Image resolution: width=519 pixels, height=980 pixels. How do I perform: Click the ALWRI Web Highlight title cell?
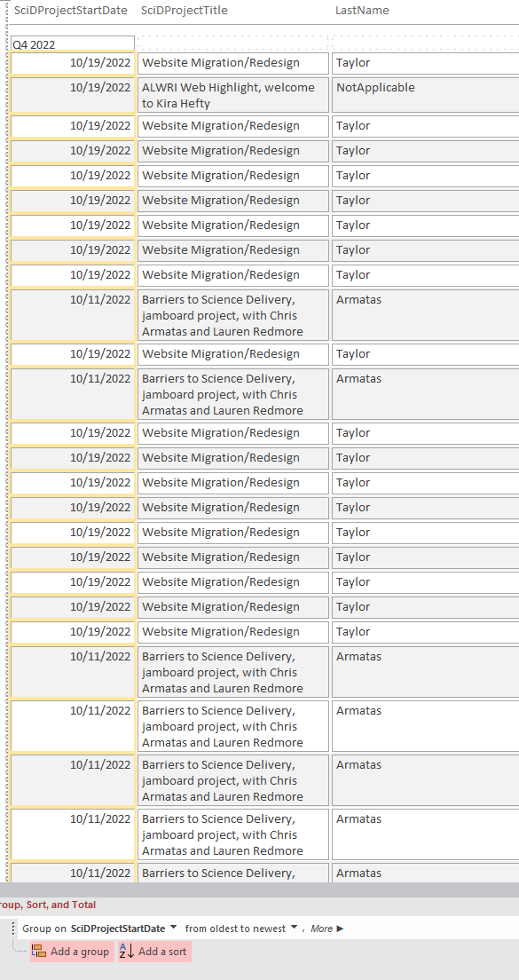(x=233, y=95)
